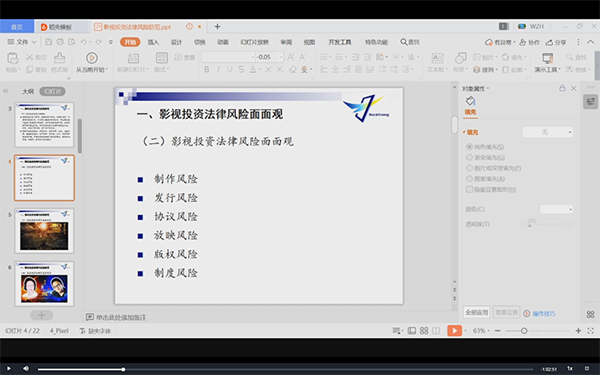Click the increase font size icon

click(x=291, y=57)
